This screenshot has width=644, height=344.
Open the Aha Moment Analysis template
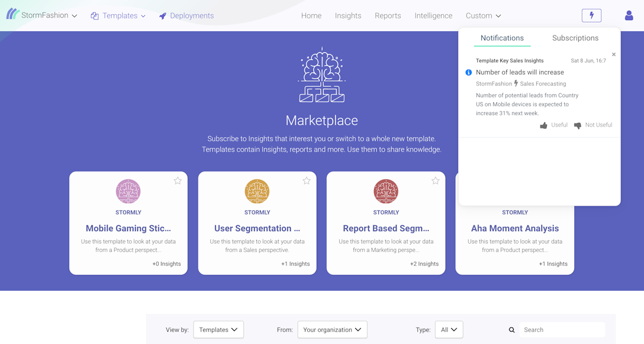click(x=514, y=228)
